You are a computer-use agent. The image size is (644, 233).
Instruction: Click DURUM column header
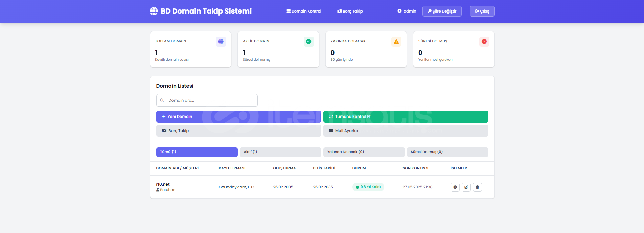tap(359, 168)
